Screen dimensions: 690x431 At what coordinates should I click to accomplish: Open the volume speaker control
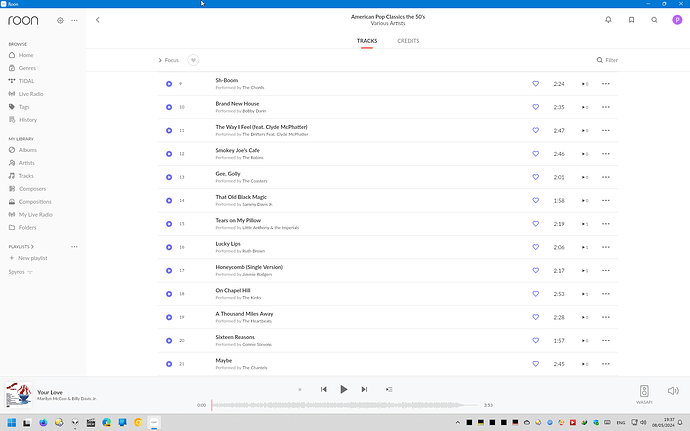[x=673, y=391]
